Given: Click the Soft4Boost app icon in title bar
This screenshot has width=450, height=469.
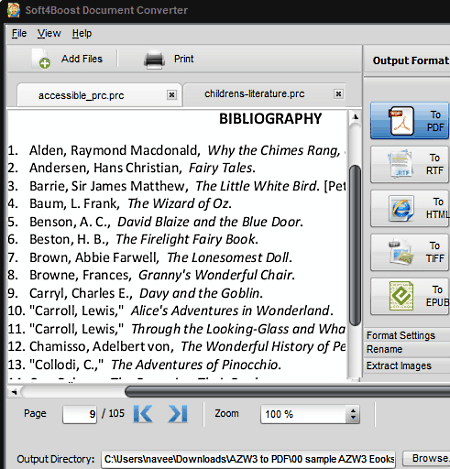Looking at the screenshot, I should click(x=14, y=10).
